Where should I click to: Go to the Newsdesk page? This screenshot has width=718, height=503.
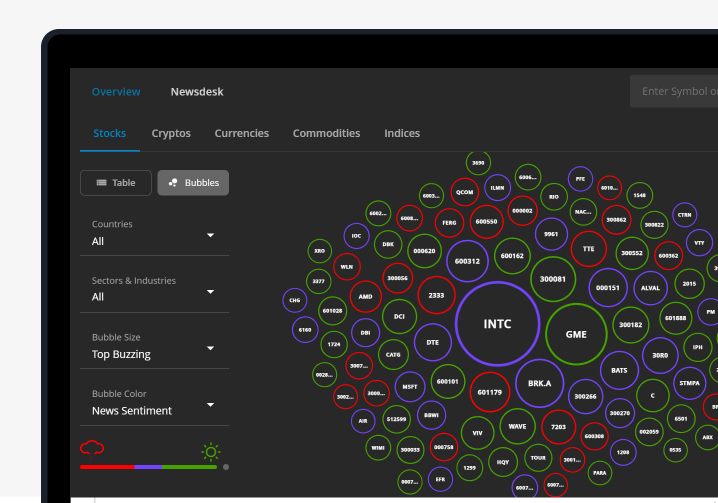coord(197,92)
